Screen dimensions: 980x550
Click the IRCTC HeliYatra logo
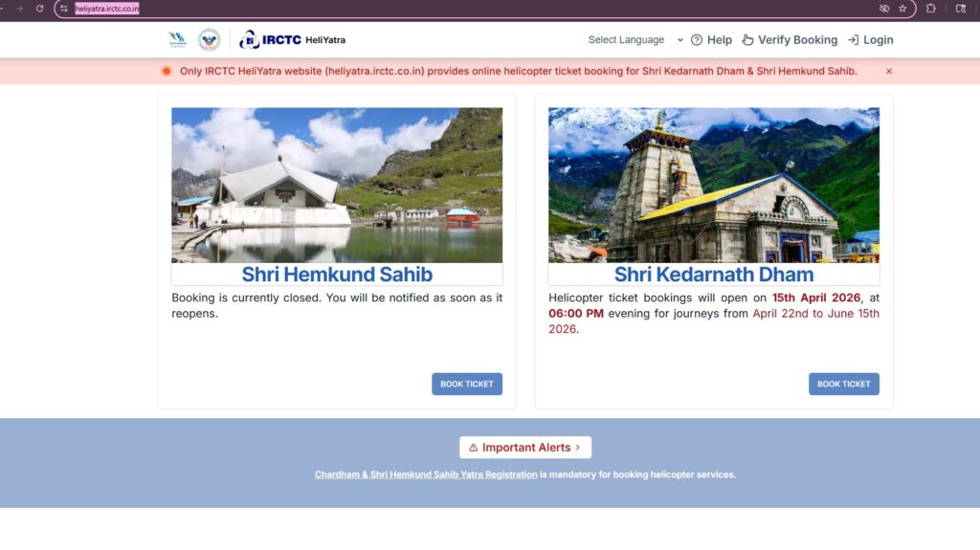click(292, 39)
